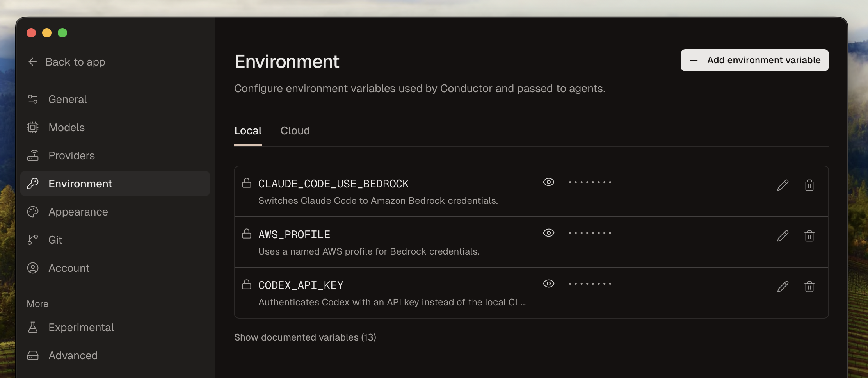868x378 pixels.
Task: Open the Git settings label
Action: pos(55,240)
